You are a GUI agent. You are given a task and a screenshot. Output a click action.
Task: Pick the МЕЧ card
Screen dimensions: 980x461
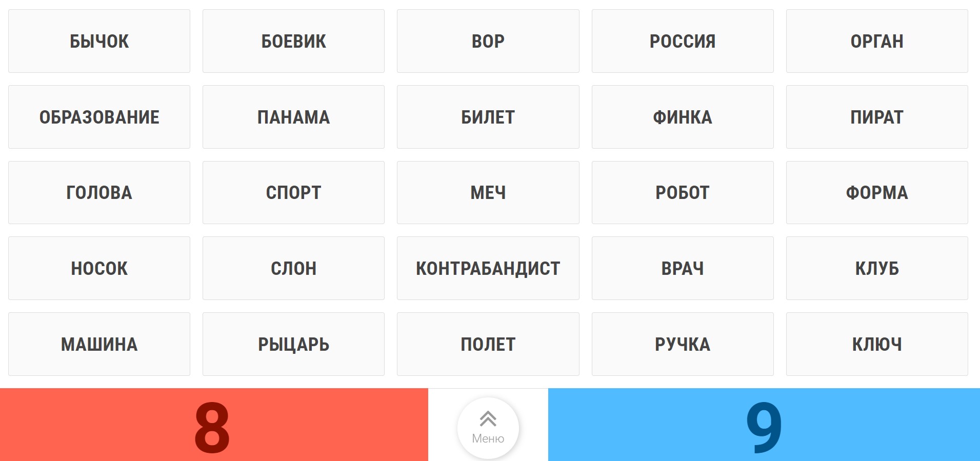tap(488, 192)
